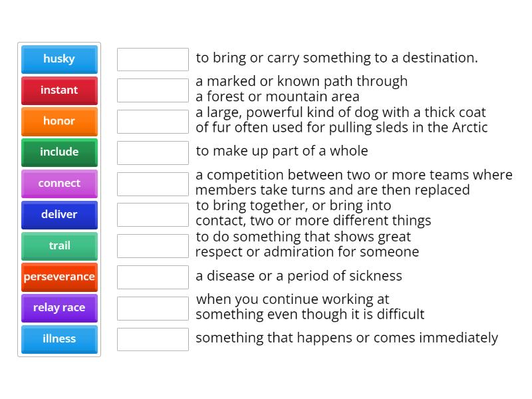532x399 pixels.
Task: Pick the perseverance word tile
Action: (59, 277)
